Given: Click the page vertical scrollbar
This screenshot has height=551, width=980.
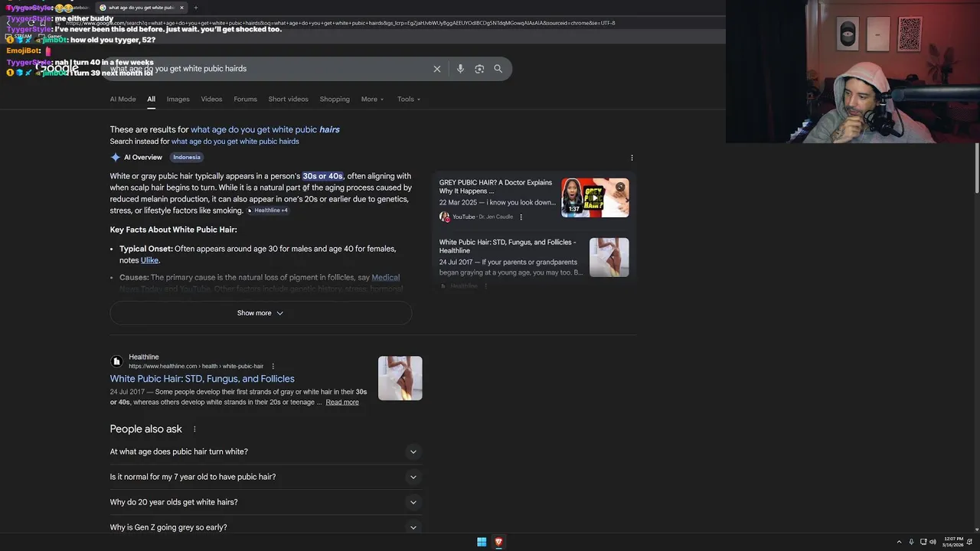Looking at the screenshot, I should click(x=976, y=168).
